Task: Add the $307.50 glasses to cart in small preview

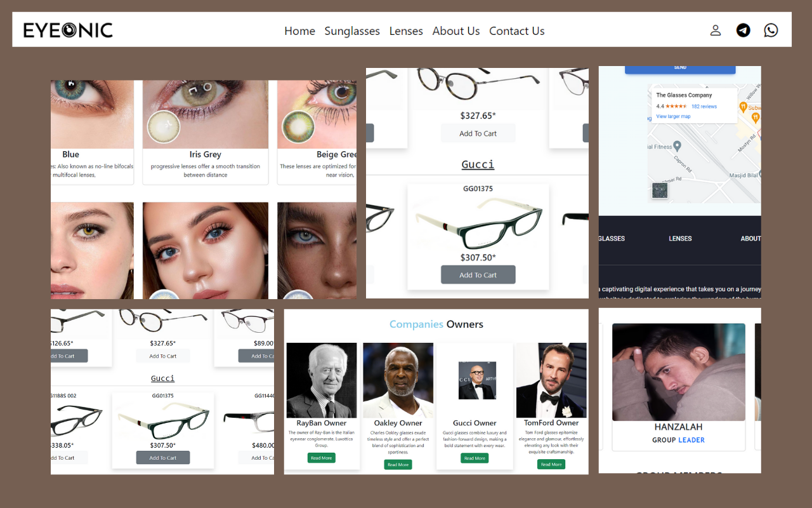Action: point(163,458)
